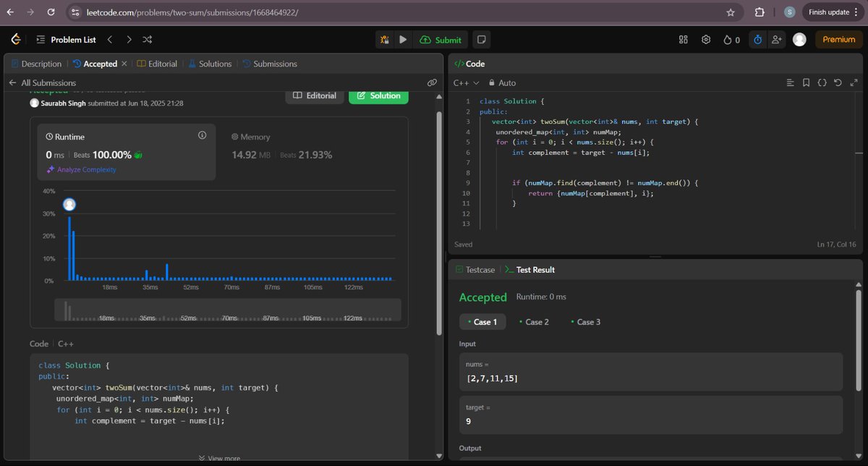The width and height of the screenshot is (868, 466).
Task: Select Case 2 result
Action: 534,322
